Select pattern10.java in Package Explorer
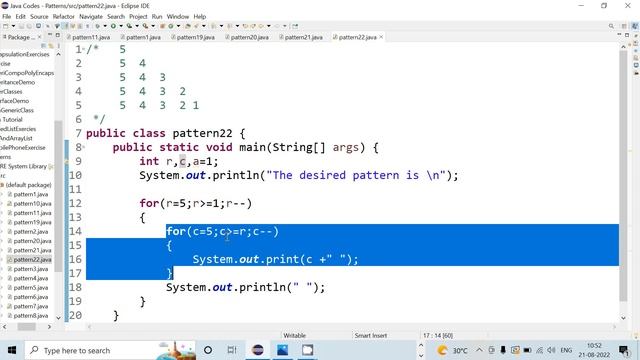640x360 pixels. 32,203
